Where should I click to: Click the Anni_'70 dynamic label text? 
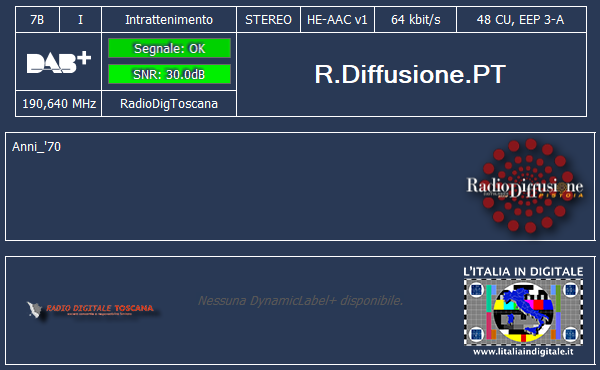click(x=36, y=147)
